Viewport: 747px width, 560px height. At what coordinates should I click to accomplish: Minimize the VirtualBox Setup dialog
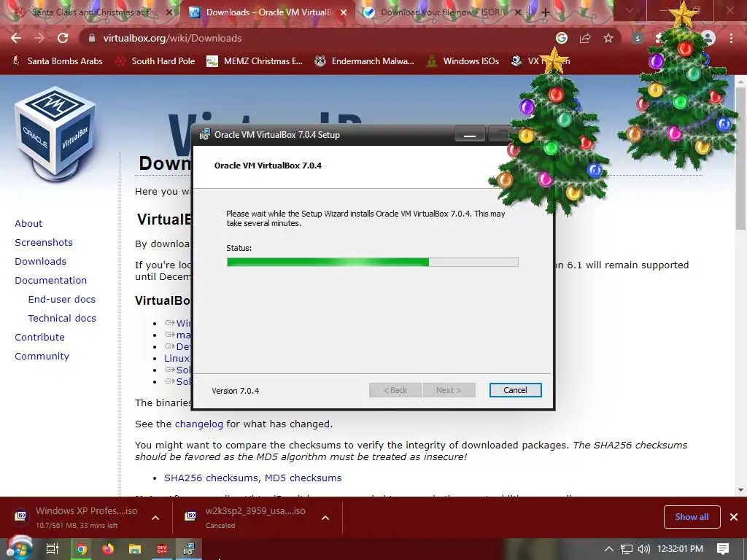point(470,134)
